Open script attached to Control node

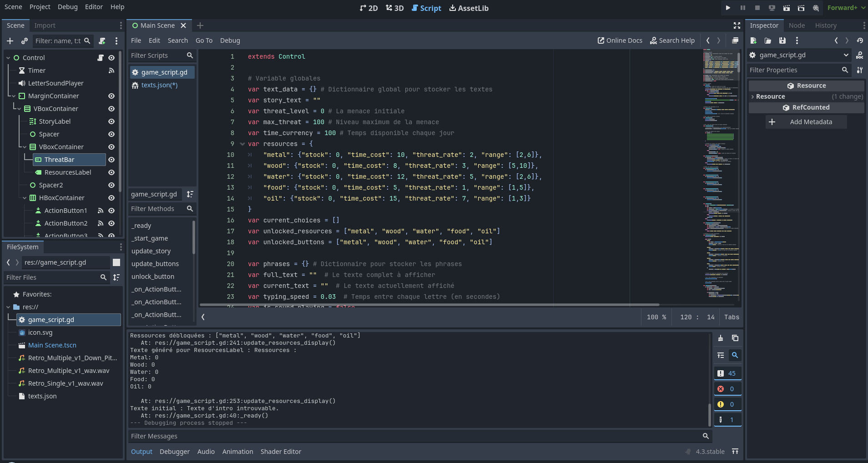[101, 58]
